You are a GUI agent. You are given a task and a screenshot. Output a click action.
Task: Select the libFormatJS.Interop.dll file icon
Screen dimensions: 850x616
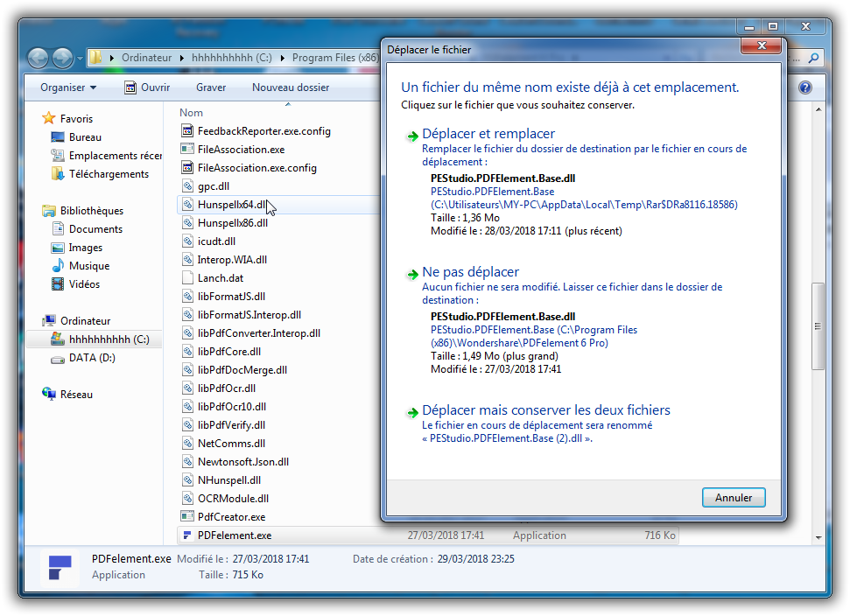pos(187,315)
